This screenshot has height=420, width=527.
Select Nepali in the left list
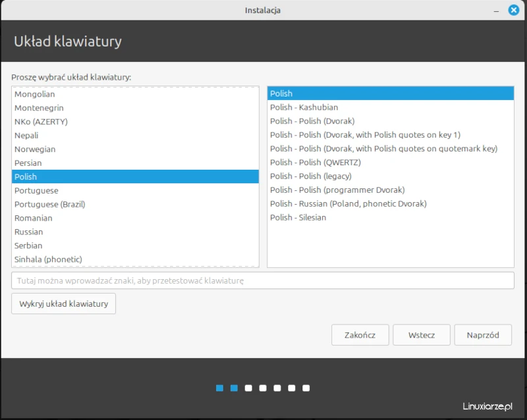[135, 136]
